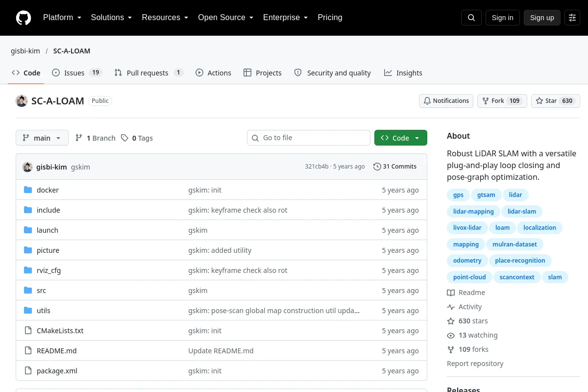Expand the Enterprise menu
This screenshot has width=588, height=392.
pos(286,18)
